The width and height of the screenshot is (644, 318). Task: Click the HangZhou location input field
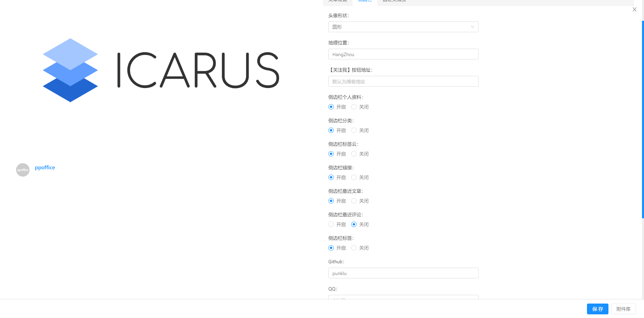tap(402, 54)
